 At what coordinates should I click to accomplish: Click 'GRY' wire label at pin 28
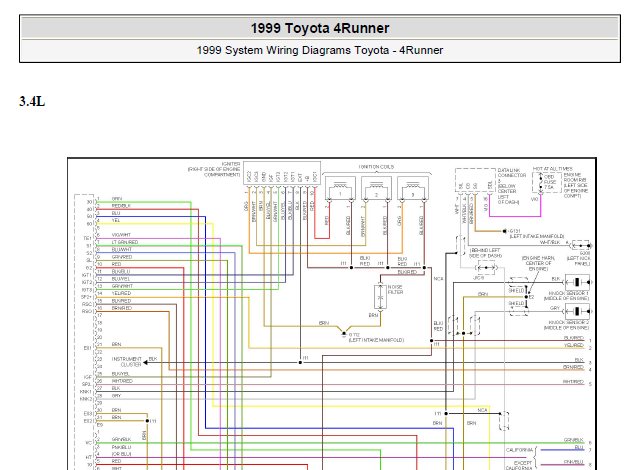tap(116, 396)
